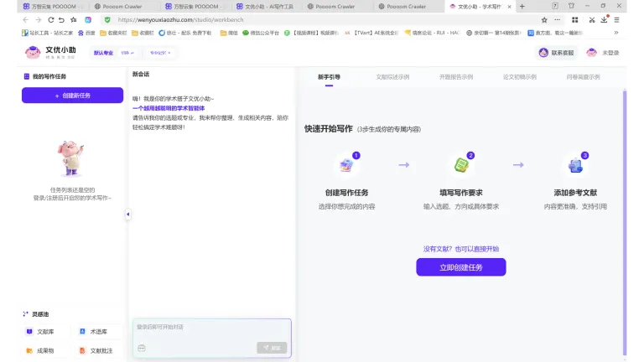Open the 微信 bookmarks folder

(229, 33)
